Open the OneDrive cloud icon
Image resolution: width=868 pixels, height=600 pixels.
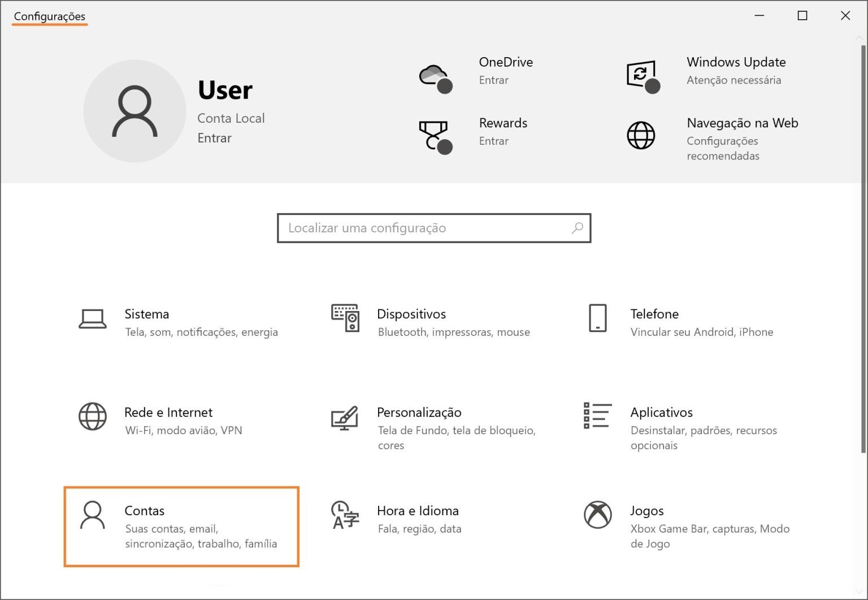(436, 78)
